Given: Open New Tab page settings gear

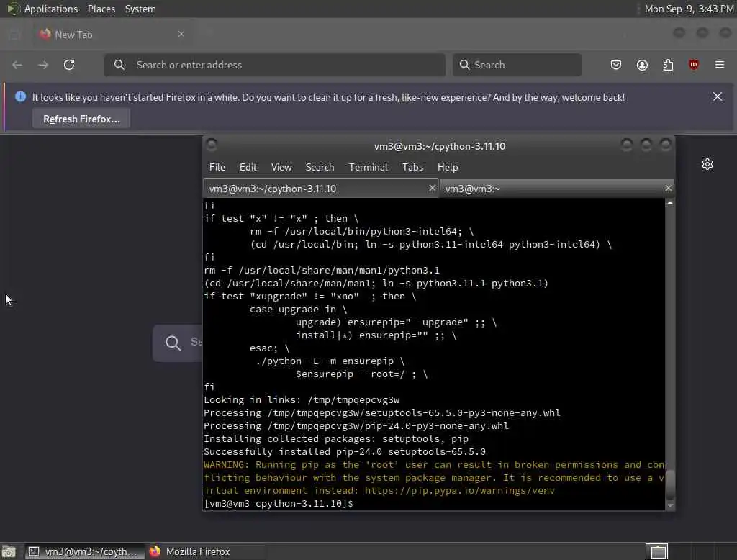Looking at the screenshot, I should (707, 164).
